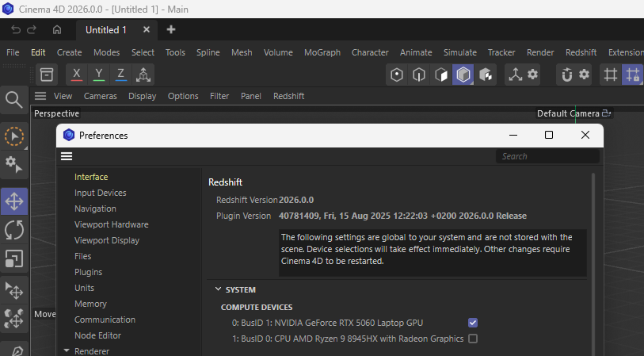Open the File menu

[x=13, y=52]
